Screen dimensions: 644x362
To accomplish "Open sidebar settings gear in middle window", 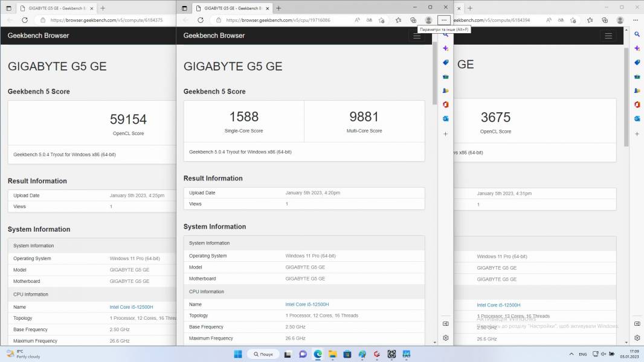I will click(x=446, y=338).
